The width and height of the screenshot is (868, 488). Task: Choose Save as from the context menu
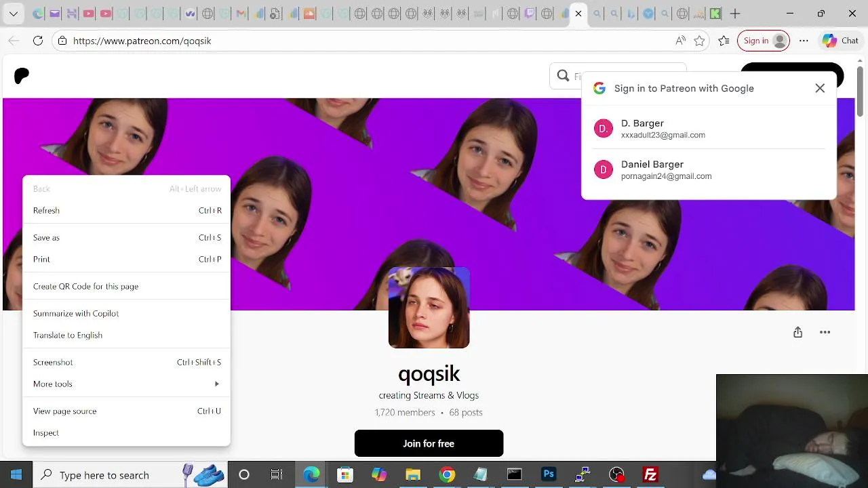127,237
